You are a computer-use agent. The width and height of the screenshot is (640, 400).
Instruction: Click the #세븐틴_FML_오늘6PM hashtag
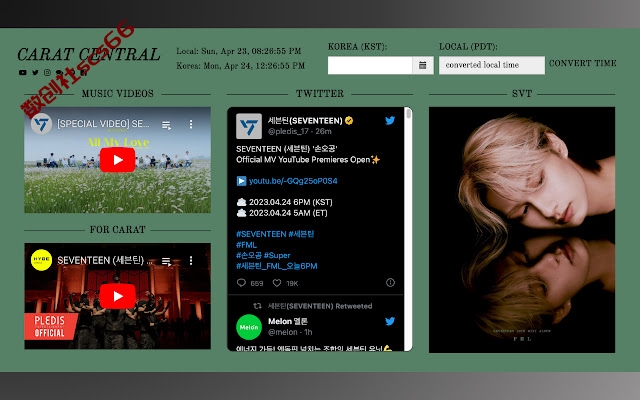click(277, 266)
